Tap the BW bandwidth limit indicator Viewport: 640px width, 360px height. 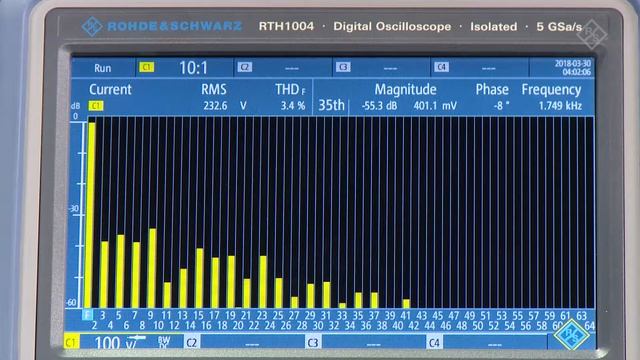click(164, 342)
